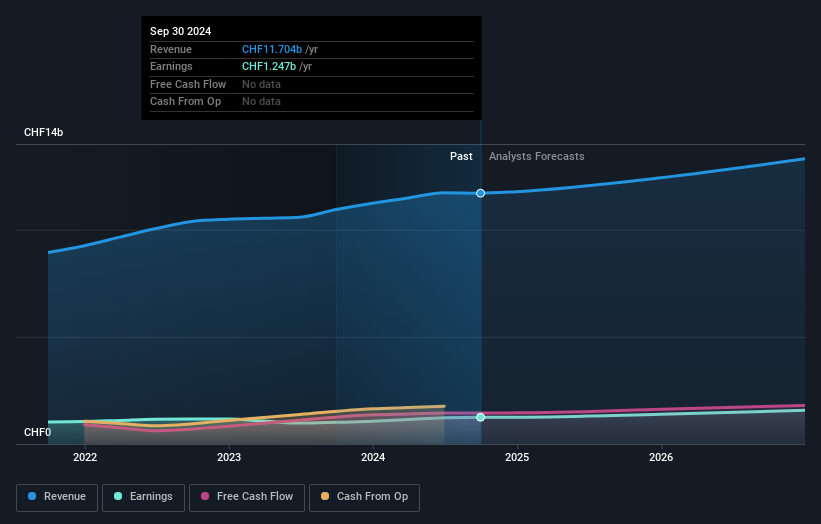Click the 2022 x-axis label
This screenshot has width=821, height=524.
pos(85,457)
